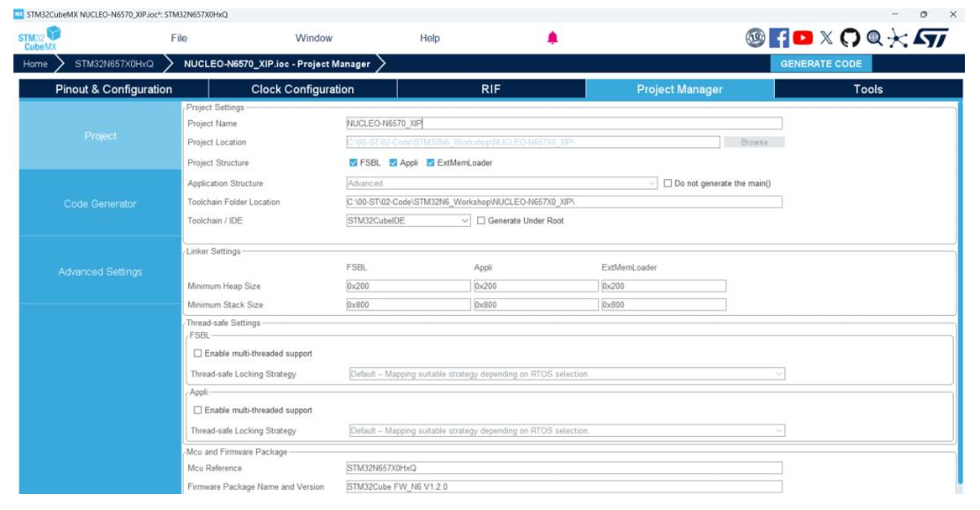The height and width of the screenshot is (510, 980).
Task: Open the X (Twitter) icon link
Action: pyautogui.click(x=826, y=38)
